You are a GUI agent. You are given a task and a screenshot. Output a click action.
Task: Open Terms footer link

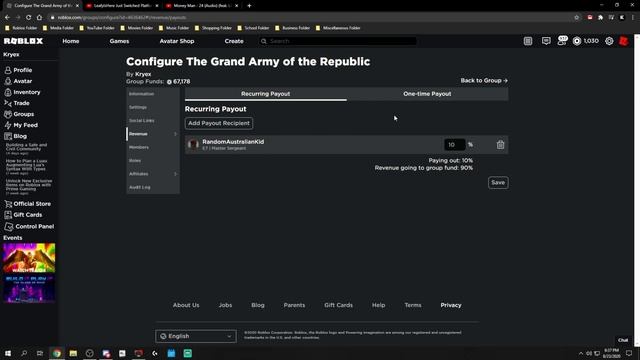(x=413, y=305)
